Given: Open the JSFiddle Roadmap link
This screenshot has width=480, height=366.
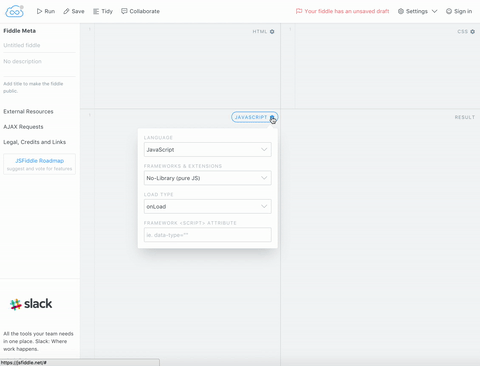Looking at the screenshot, I should 39,161.
